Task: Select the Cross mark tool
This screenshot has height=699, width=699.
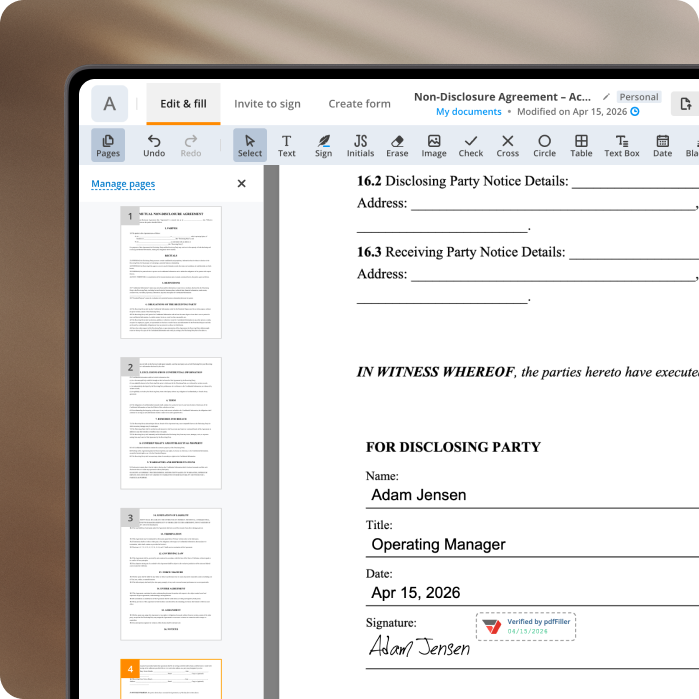Action: click(508, 145)
